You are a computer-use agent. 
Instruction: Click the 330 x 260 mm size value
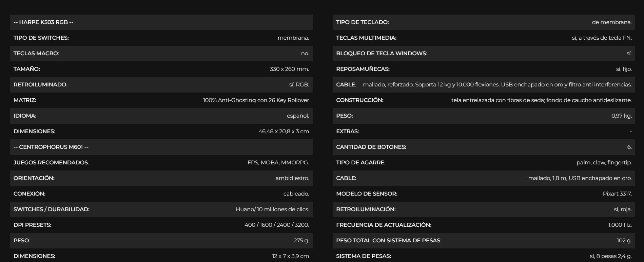(x=289, y=69)
